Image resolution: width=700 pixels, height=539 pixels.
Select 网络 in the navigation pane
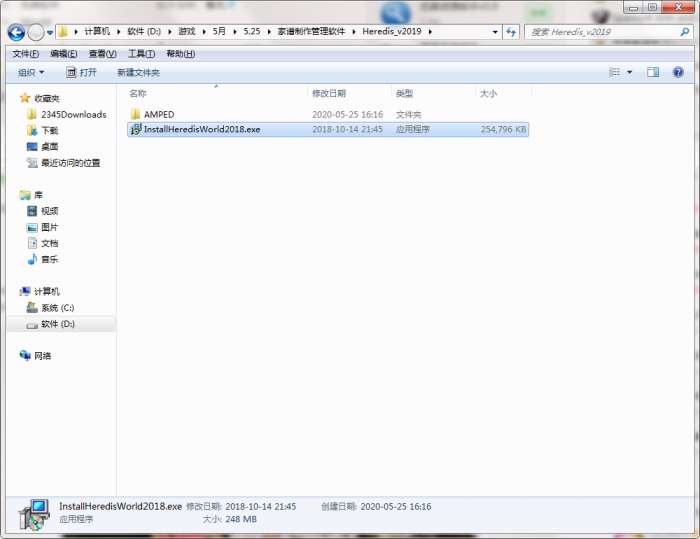click(x=42, y=356)
